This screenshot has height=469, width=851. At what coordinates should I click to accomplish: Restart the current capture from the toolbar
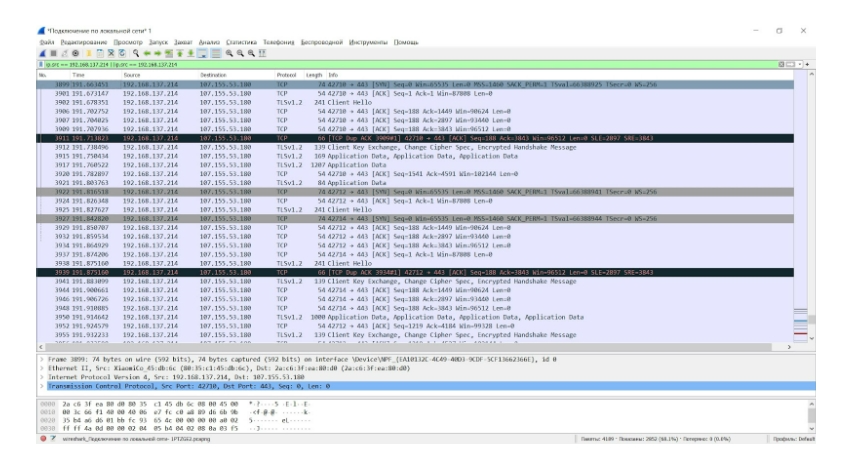click(65, 53)
